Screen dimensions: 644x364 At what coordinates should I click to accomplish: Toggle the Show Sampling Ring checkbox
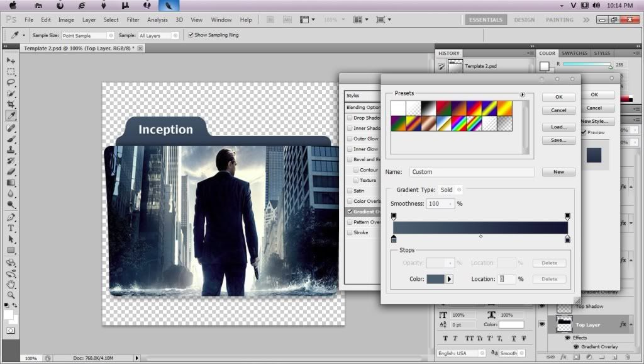[191, 35]
